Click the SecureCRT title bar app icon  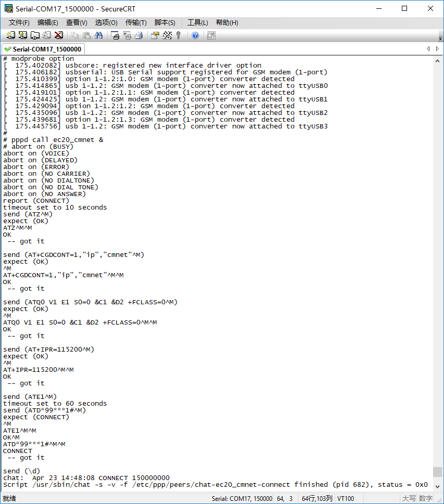[9, 8]
